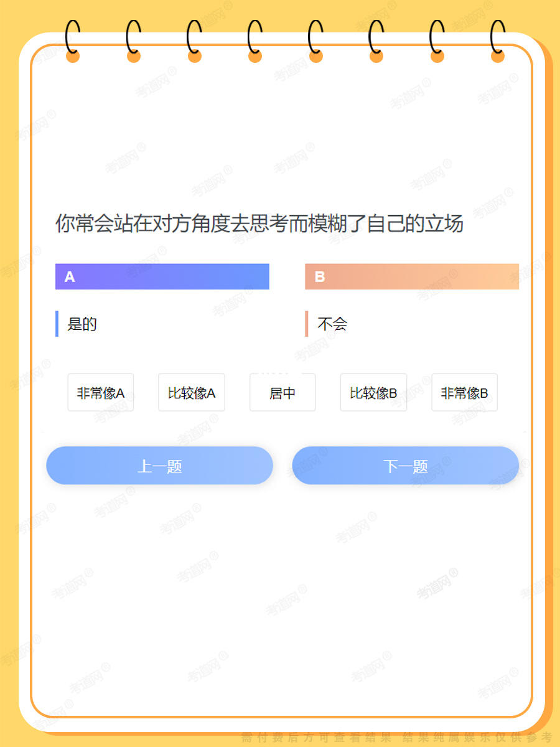This screenshot has width=560, height=747.
Task: Click the purple-blue A header bar
Action: tap(162, 276)
